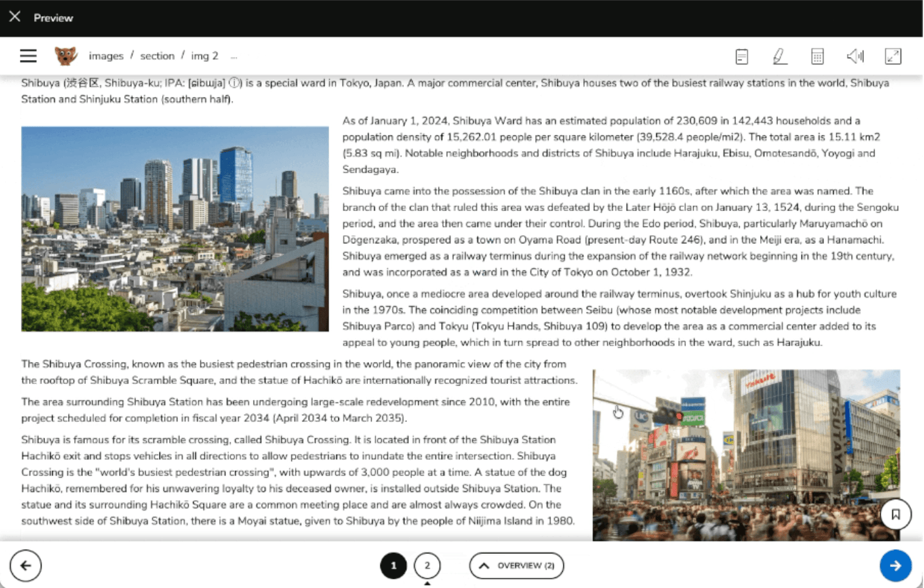Image resolution: width=924 pixels, height=588 pixels.
Task: Click the IPA pronunciation info icon
Action: point(235,82)
